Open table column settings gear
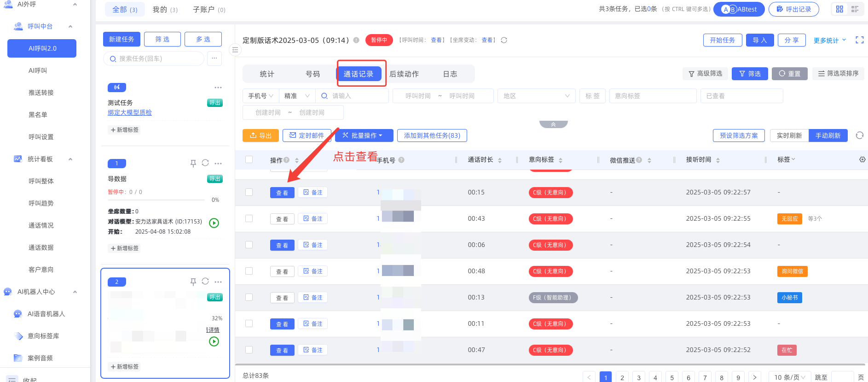868x382 pixels. tap(862, 159)
